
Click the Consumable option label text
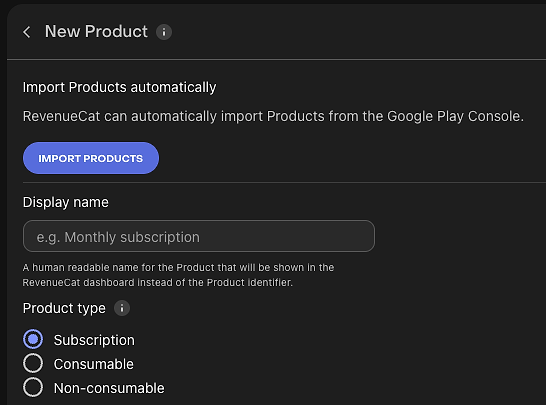(94, 364)
